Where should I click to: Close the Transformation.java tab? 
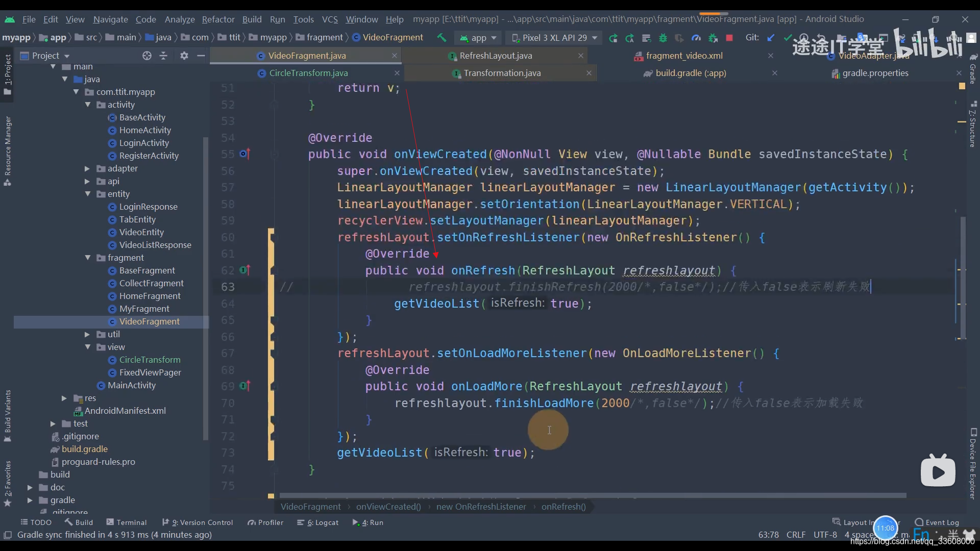click(589, 73)
